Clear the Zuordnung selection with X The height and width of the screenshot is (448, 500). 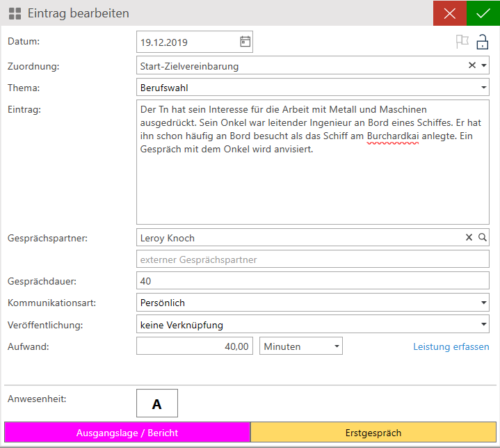click(471, 65)
